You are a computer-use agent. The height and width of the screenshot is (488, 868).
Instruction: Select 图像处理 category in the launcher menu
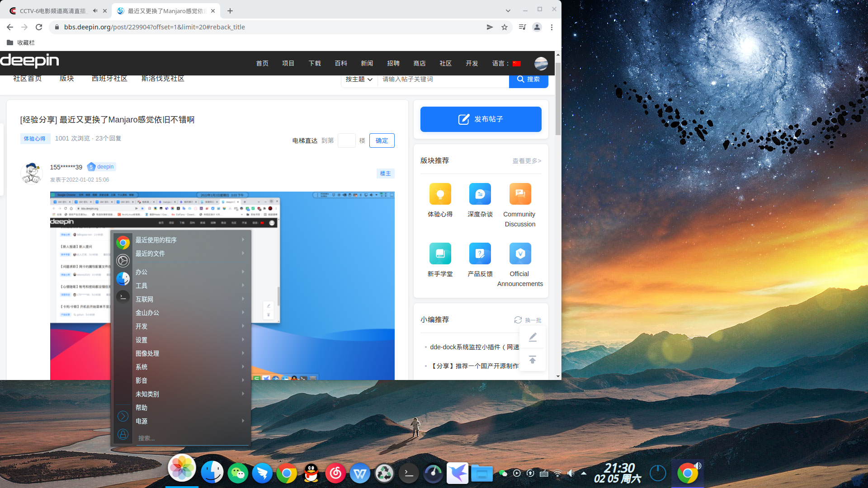tap(147, 353)
